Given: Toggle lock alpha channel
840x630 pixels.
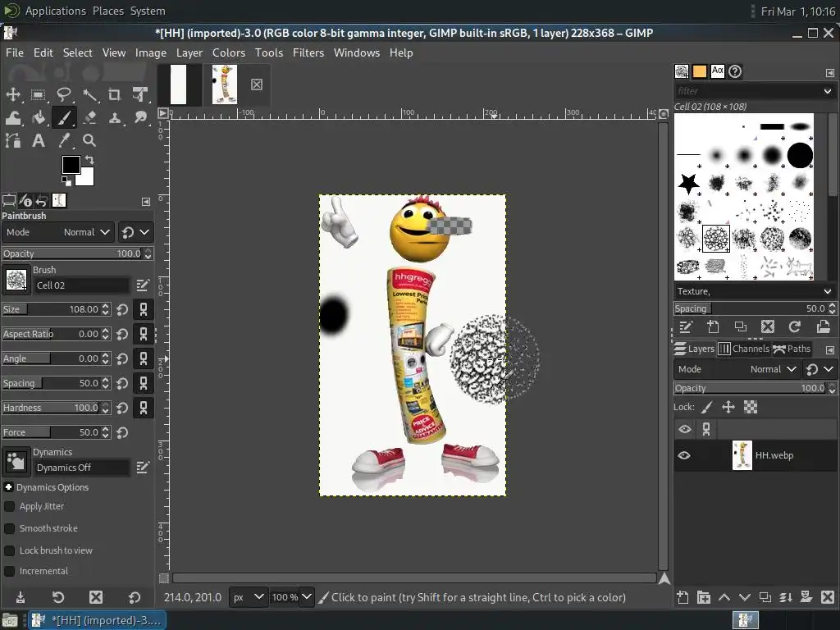Looking at the screenshot, I should [751, 407].
